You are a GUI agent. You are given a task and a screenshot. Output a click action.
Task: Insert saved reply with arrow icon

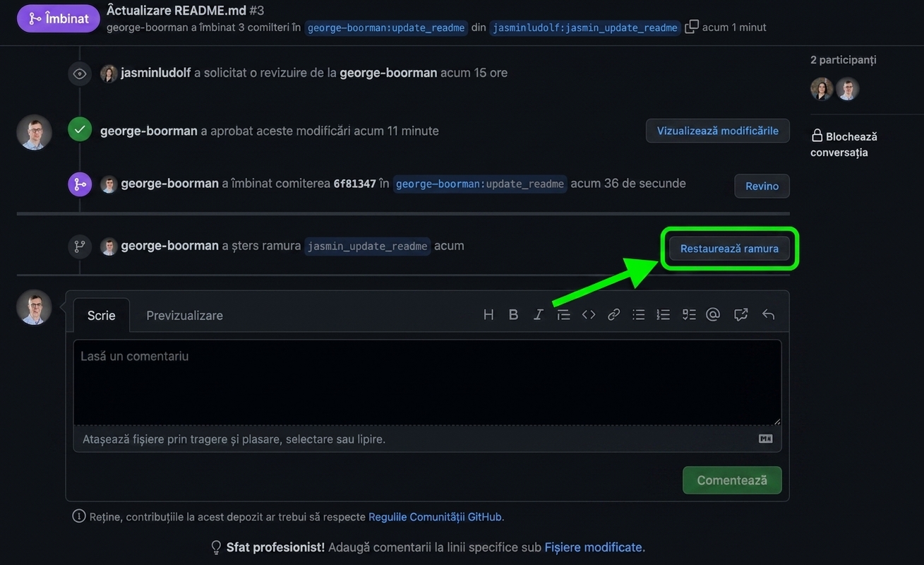coord(768,315)
